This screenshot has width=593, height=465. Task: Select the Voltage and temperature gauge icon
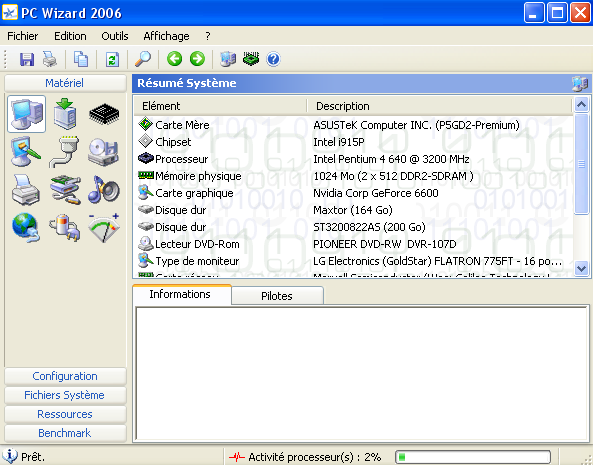point(104,228)
